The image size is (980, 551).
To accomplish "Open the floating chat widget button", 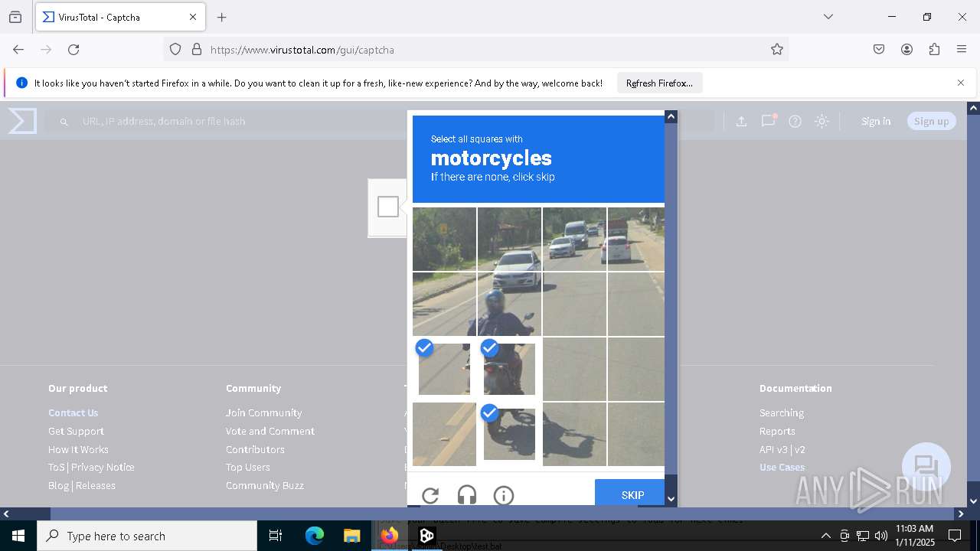I will tap(926, 467).
